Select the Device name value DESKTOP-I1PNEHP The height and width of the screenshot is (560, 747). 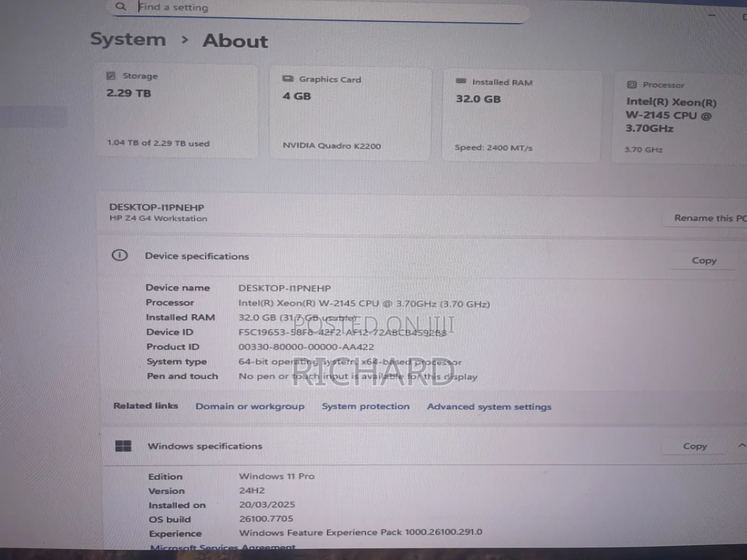point(284,288)
